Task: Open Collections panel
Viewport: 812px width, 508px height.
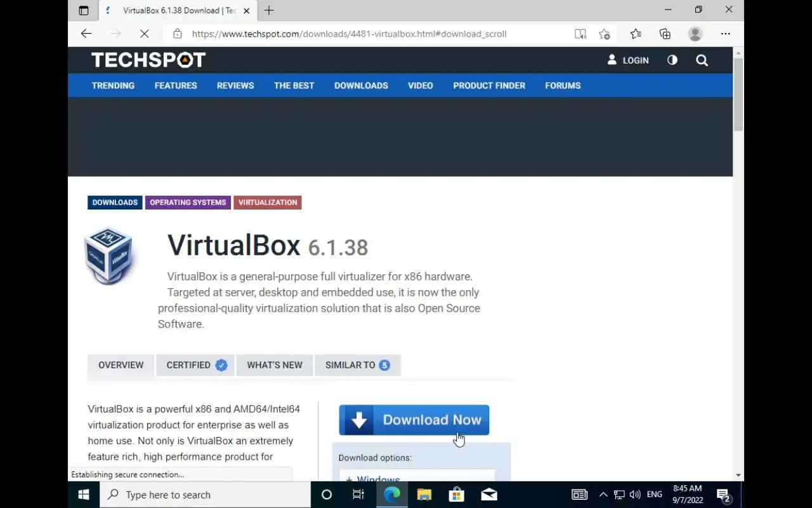Action: 665,34
